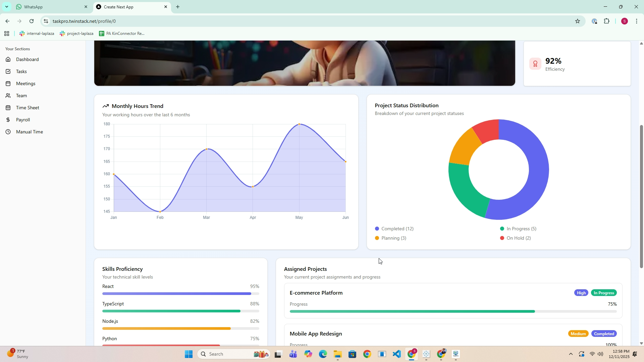Click the Tasks checkbox icon in sidebar

pyautogui.click(x=8, y=71)
